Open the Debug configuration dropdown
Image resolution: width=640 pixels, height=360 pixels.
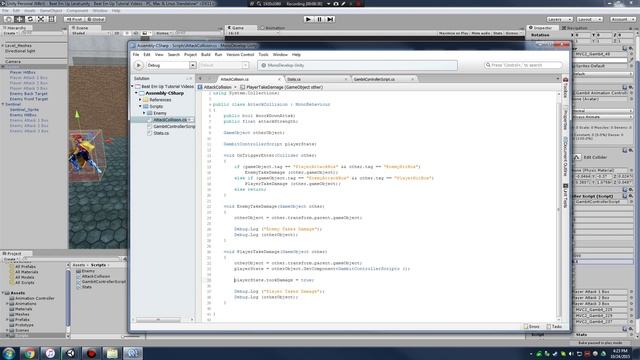pos(171,65)
